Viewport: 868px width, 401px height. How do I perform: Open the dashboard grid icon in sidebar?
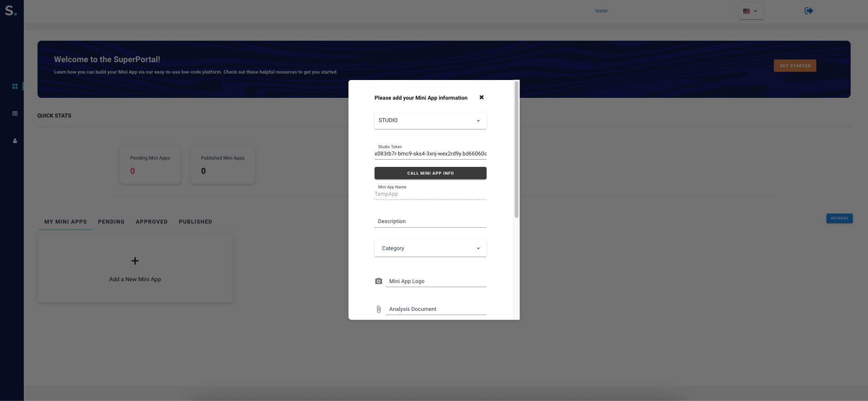(x=15, y=86)
